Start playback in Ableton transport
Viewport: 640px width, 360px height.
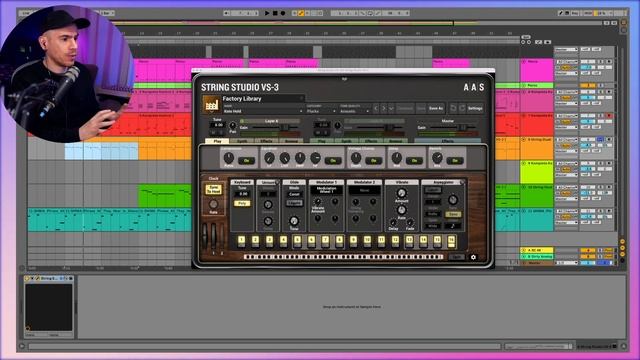pyautogui.click(x=267, y=13)
